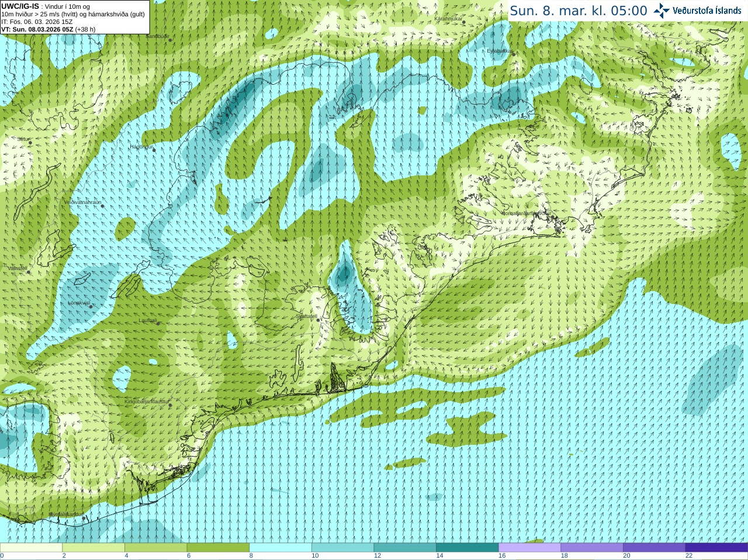Image resolution: width=748 pixels, height=560 pixels.
Task: Click the Hágöngur station label
Action: coord(141,147)
